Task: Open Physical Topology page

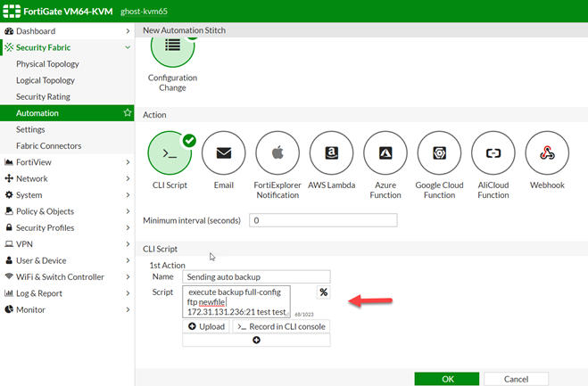Action: tap(47, 63)
